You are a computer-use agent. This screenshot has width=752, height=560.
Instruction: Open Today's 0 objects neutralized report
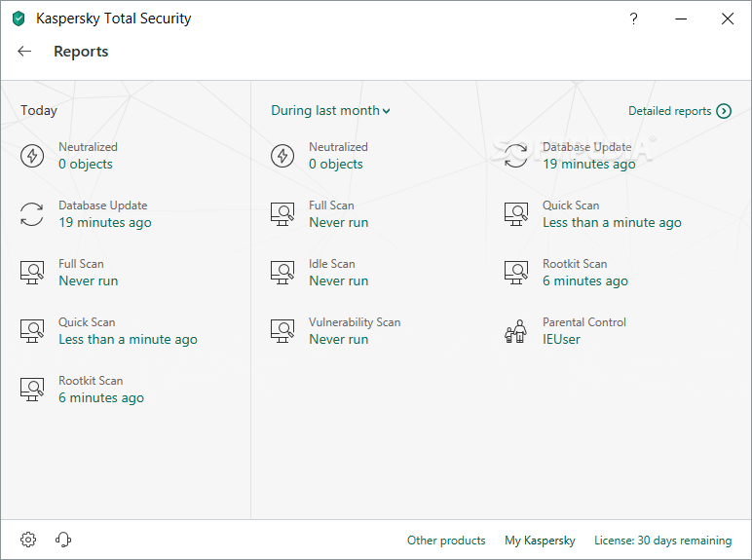click(x=86, y=164)
